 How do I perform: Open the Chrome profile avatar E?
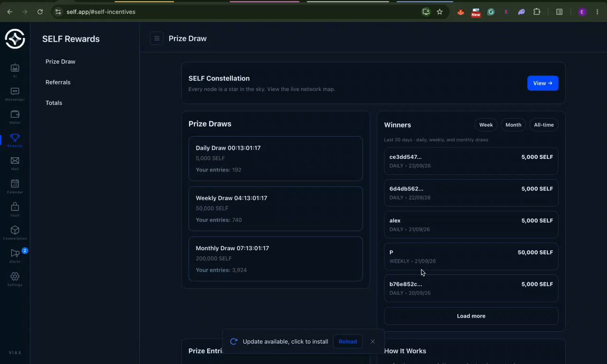click(582, 12)
